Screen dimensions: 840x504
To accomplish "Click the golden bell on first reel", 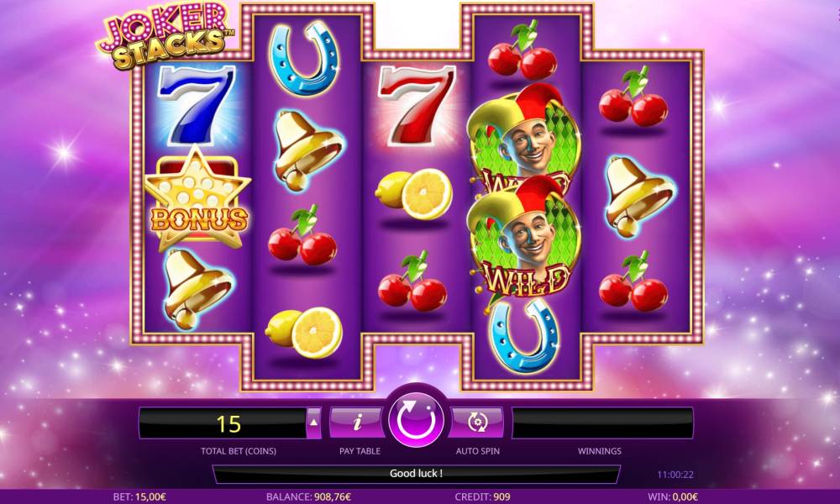I will point(197,289).
